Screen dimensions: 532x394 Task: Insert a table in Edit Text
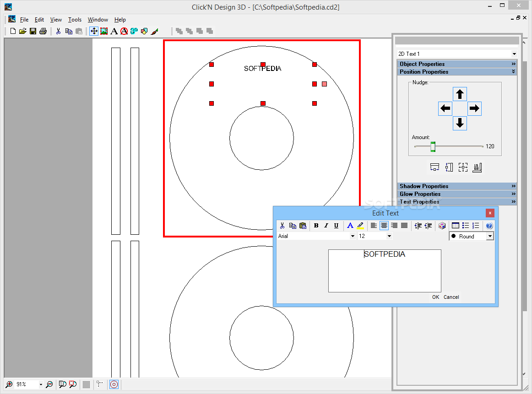coord(456,226)
